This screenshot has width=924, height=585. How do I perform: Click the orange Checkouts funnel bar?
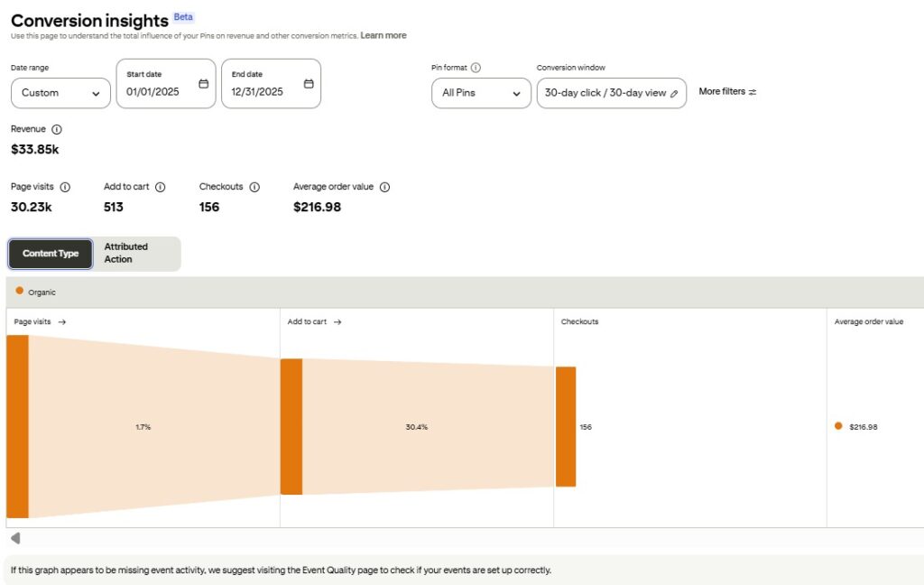point(566,426)
